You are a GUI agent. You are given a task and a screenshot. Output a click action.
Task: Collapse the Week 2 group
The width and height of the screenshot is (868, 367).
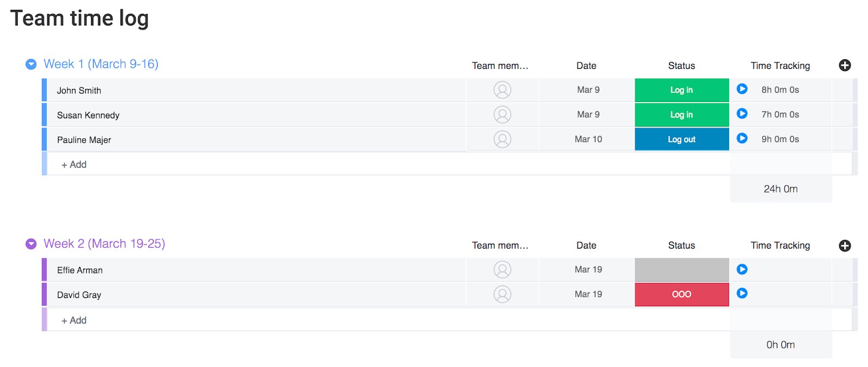point(31,244)
